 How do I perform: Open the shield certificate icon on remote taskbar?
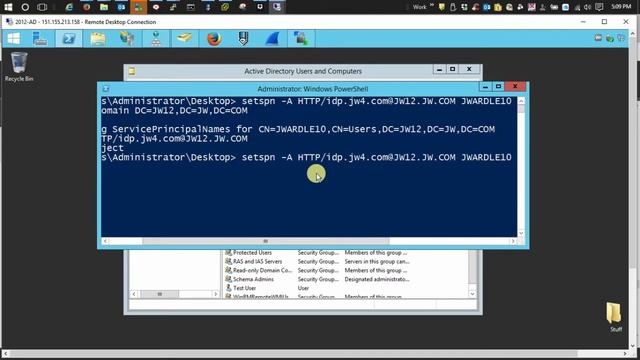[x=243, y=39]
